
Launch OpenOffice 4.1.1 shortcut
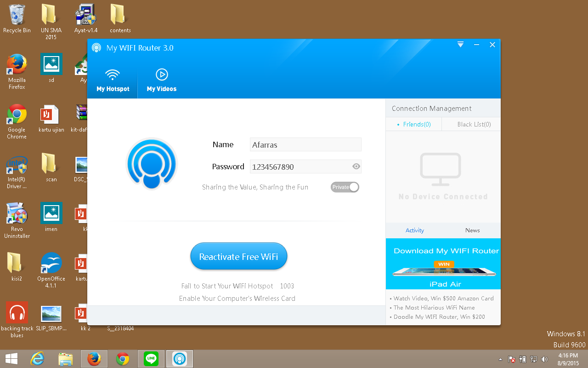click(51, 270)
